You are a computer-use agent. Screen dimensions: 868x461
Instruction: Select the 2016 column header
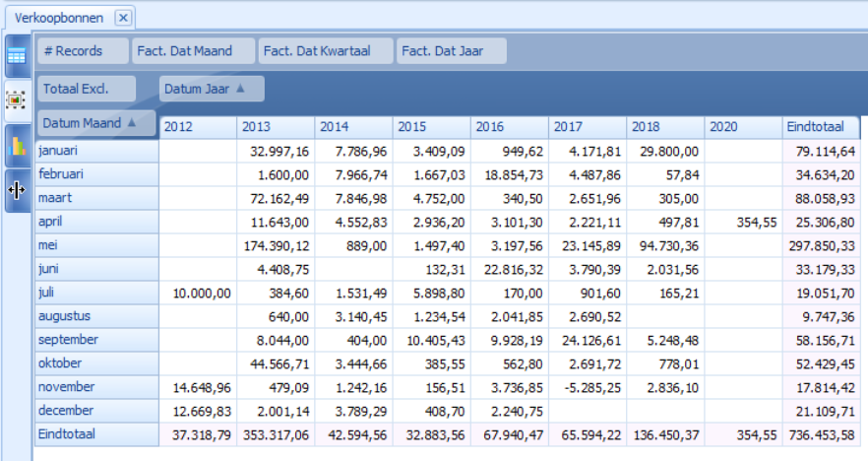pos(510,127)
